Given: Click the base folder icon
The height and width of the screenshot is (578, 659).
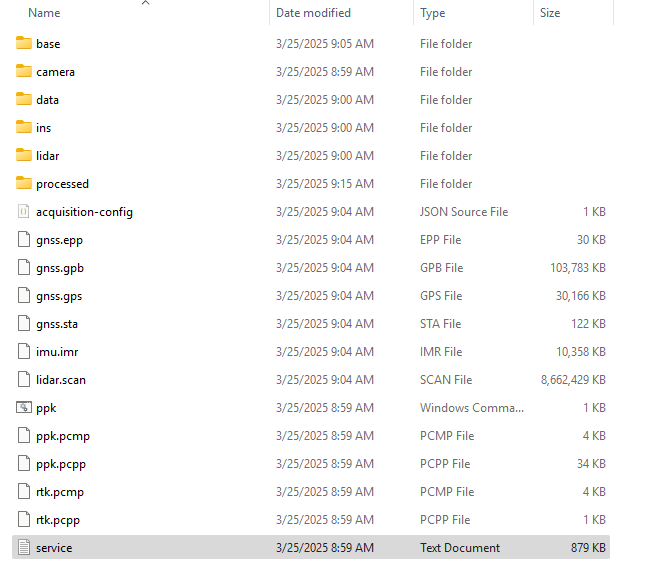Looking at the screenshot, I should coord(24,43).
